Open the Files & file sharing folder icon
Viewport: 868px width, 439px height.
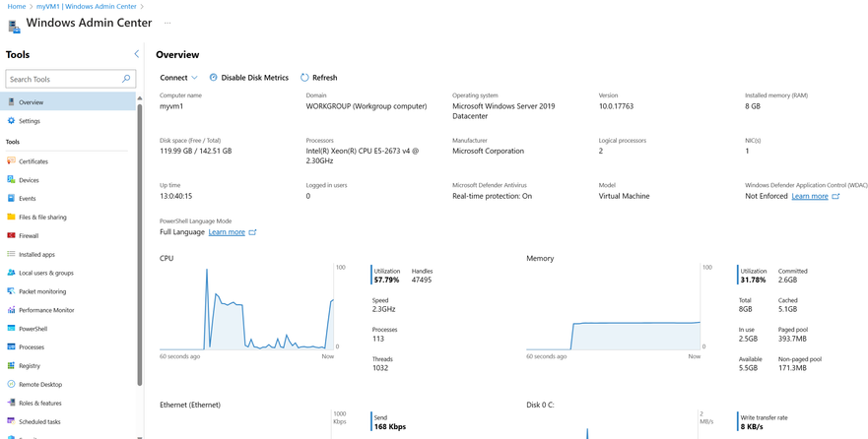tap(11, 217)
